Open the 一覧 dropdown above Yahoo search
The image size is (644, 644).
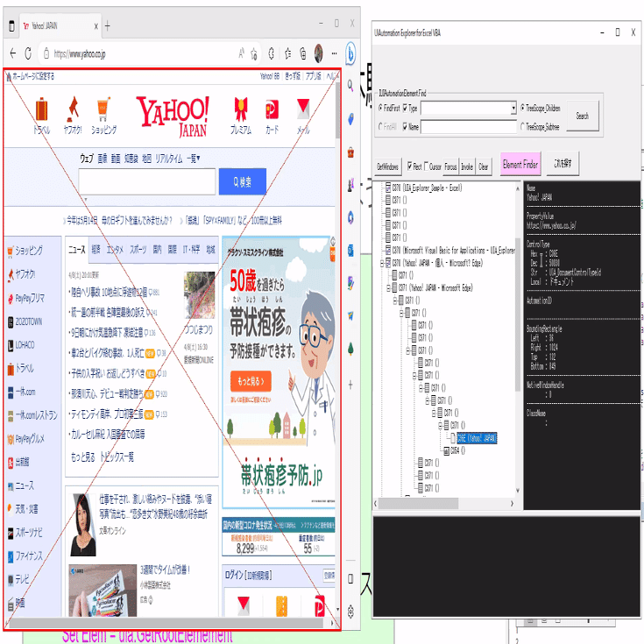click(x=193, y=159)
